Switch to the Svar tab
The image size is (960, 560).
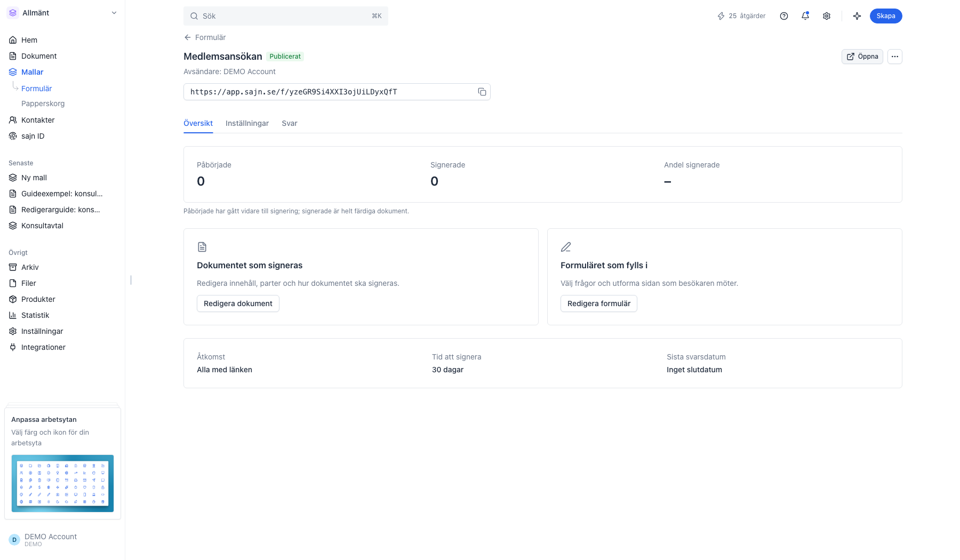[x=290, y=123]
